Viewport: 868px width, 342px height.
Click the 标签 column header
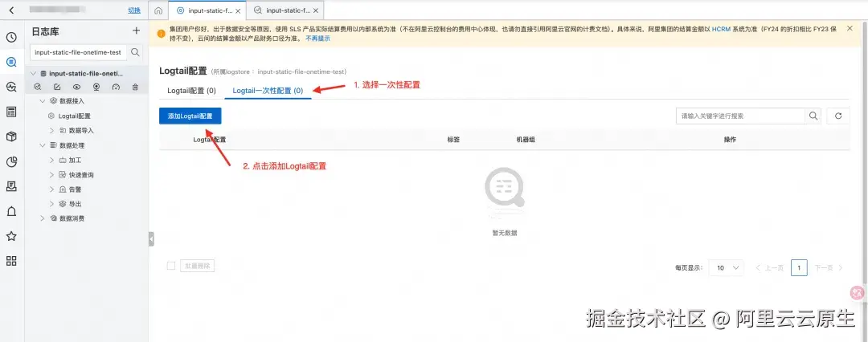coord(452,140)
